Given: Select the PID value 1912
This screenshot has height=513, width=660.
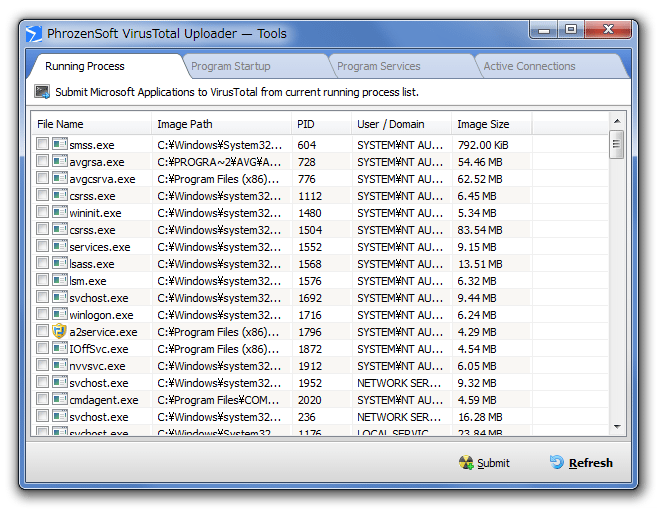Looking at the screenshot, I should click(x=310, y=366).
